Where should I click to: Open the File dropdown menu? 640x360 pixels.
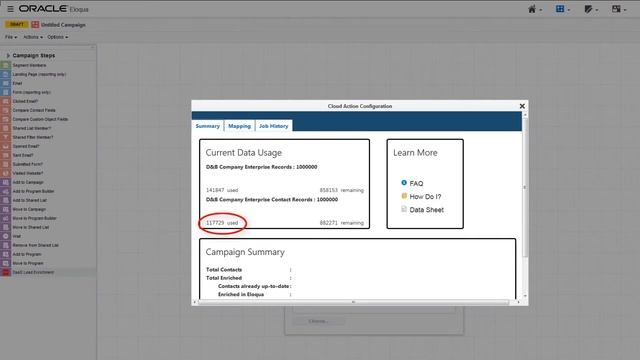click(11, 37)
